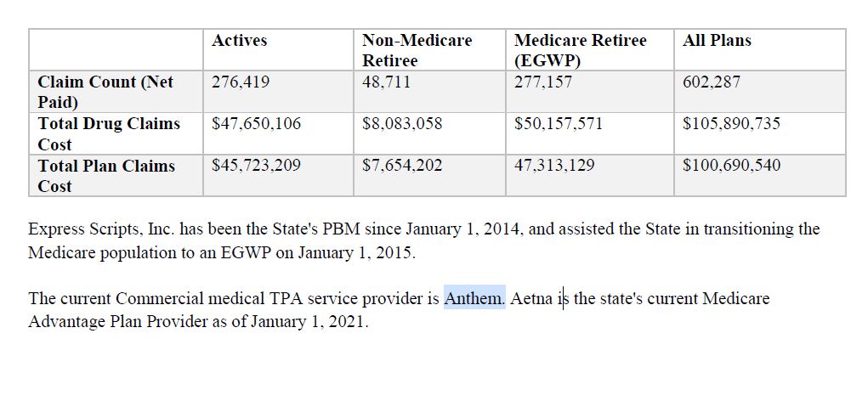This screenshot has width=868, height=418.
Task: Click the word Aetna in the last paragraph
Action: pos(530,299)
